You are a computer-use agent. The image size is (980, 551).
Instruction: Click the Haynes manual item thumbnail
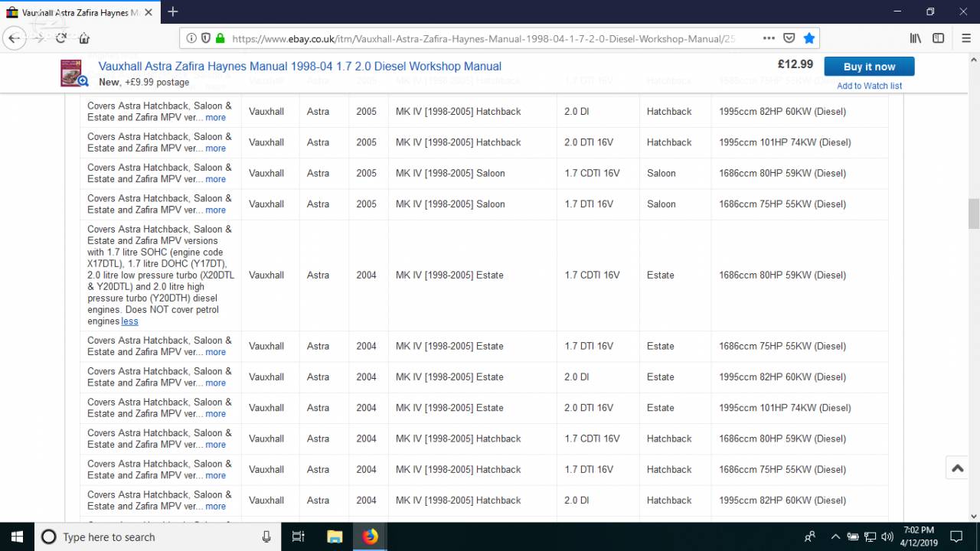[73, 73]
